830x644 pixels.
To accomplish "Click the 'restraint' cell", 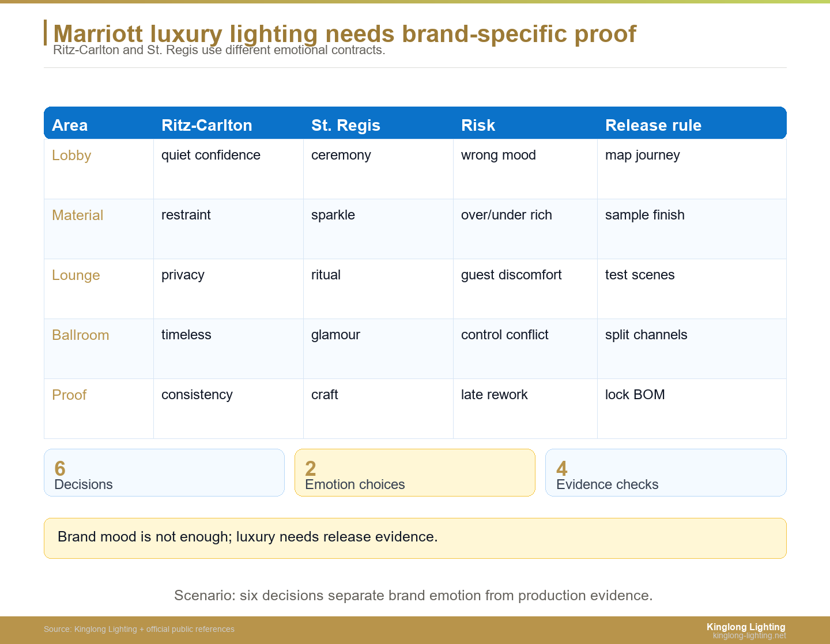I will point(228,229).
